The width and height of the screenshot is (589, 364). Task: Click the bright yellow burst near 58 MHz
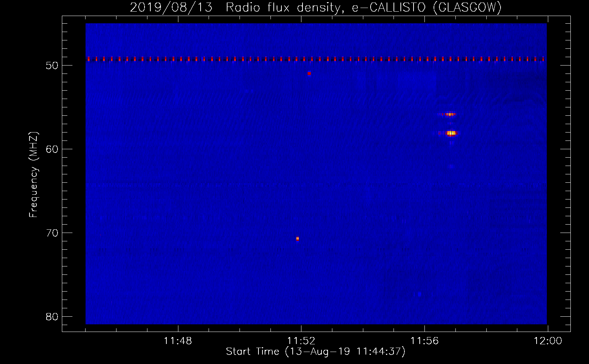point(451,133)
